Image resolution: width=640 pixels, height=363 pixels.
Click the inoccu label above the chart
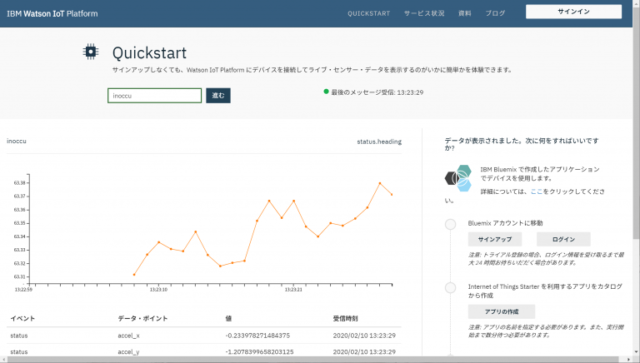(16, 141)
